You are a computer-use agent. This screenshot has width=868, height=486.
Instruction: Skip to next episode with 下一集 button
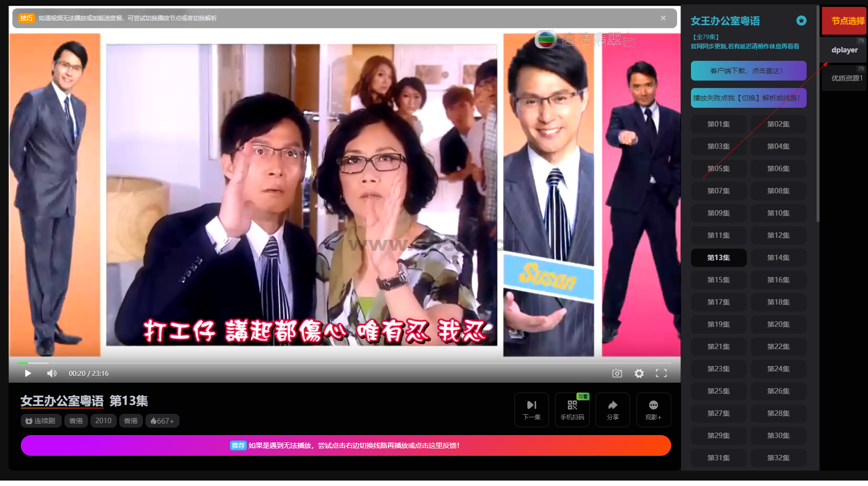pyautogui.click(x=532, y=410)
